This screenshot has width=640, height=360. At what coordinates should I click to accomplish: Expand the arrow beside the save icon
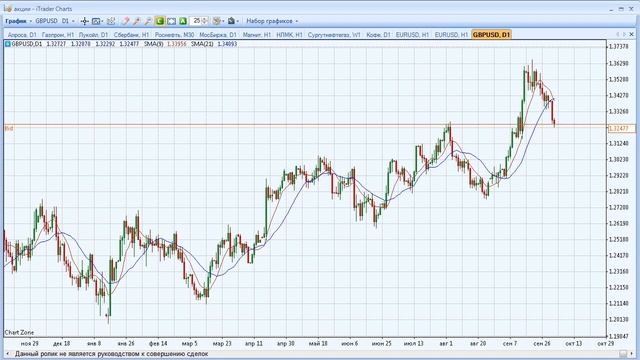pos(238,21)
